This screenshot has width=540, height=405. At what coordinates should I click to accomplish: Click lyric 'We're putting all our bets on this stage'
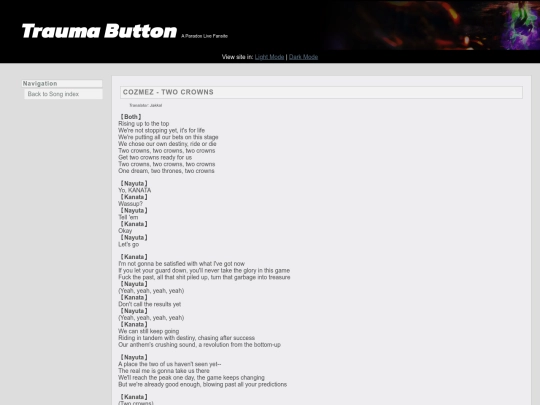168,137
